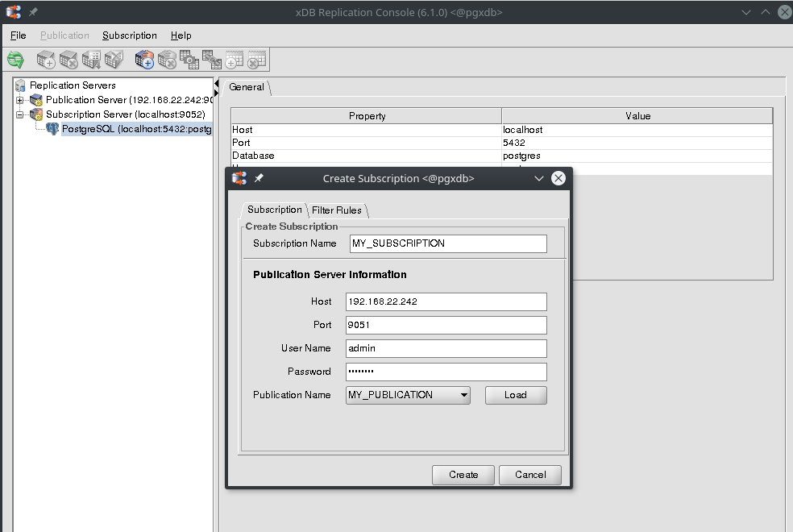Image resolution: width=793 pixels, height=532 pixels.
Task: Open the Help menu
Action: (181, 35)
